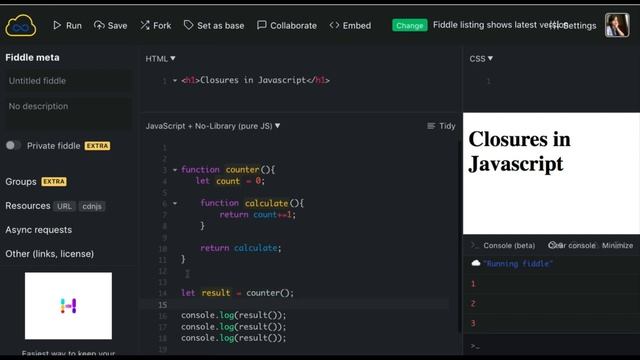The image size is (640, 360).
Task: Collapse the h1 line fold arrow in HTML
Action: click(175, 80)
